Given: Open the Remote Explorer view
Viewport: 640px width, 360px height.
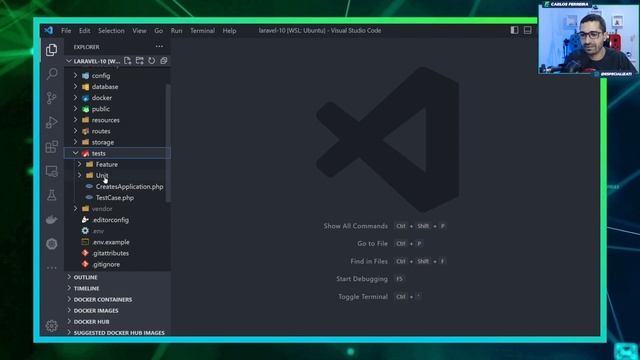Looking at the screenshot, I should pos(51,171).
